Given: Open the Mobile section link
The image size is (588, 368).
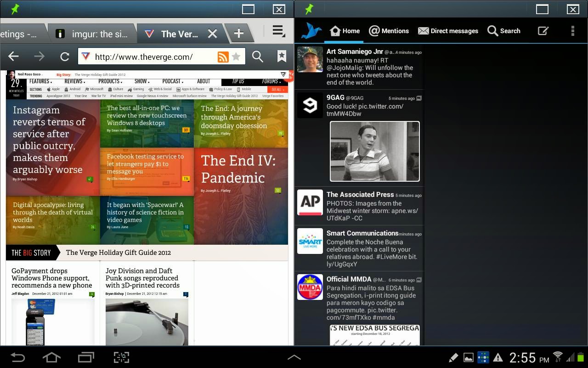Looking at the screenshot, I should point(244,89).
